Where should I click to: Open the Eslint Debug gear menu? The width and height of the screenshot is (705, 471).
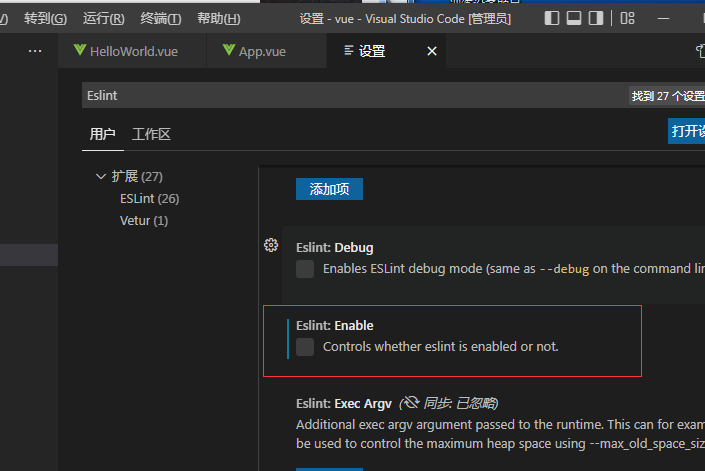tap(271, 245)
